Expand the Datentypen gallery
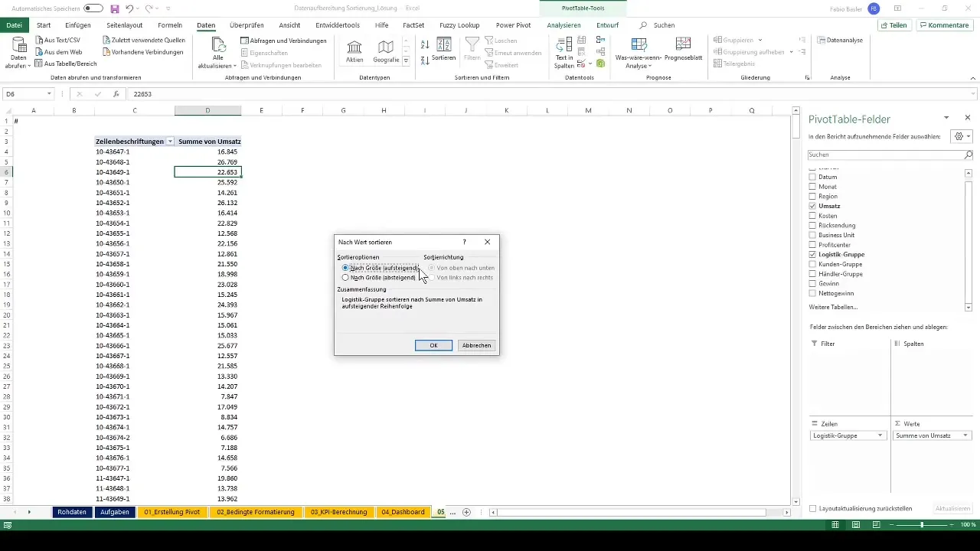 [x=406, y=60]
